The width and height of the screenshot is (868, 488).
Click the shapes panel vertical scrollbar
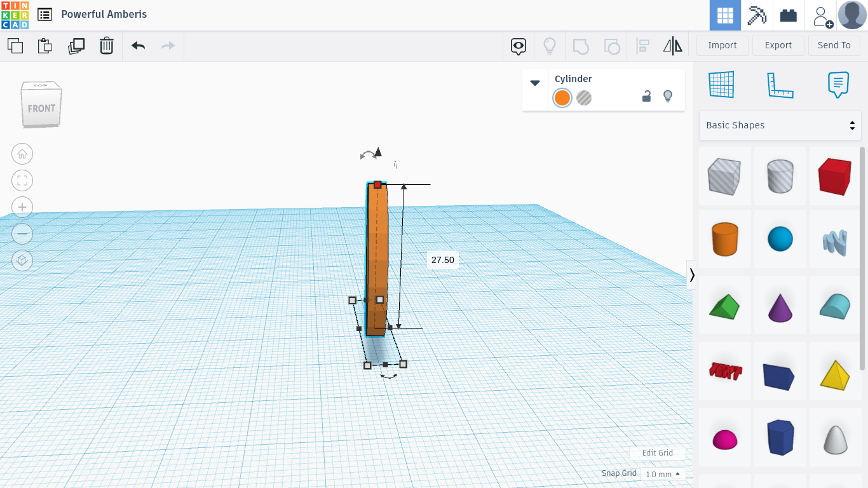pyautogui.click(x=862, y=258)
